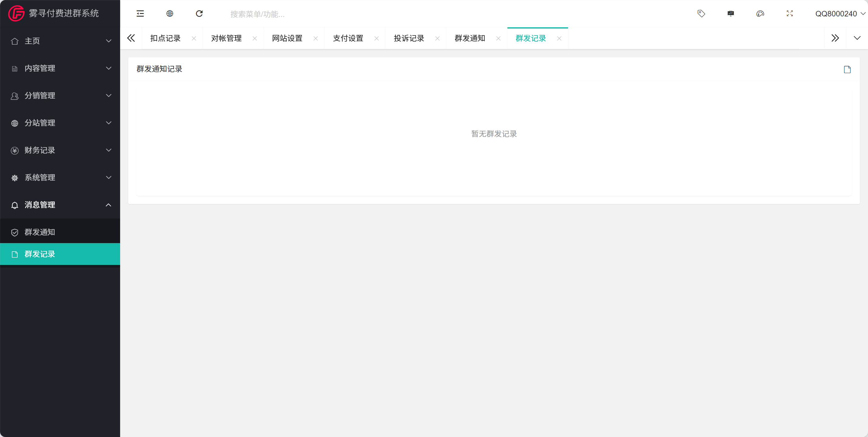Image resolution: width=868 pixels, height=437 pixels.
Task: Open the tab options dropdown arrow
Action: point(857,38)
